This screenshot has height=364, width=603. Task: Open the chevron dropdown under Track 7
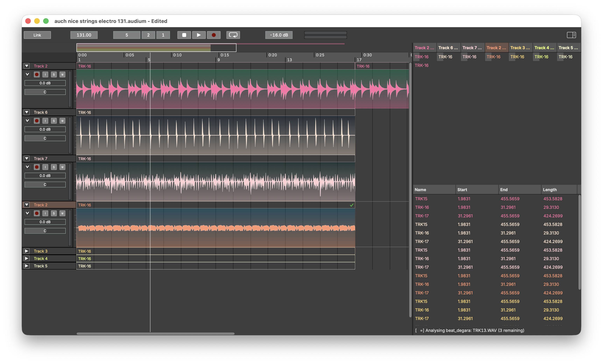coord(27,167)
